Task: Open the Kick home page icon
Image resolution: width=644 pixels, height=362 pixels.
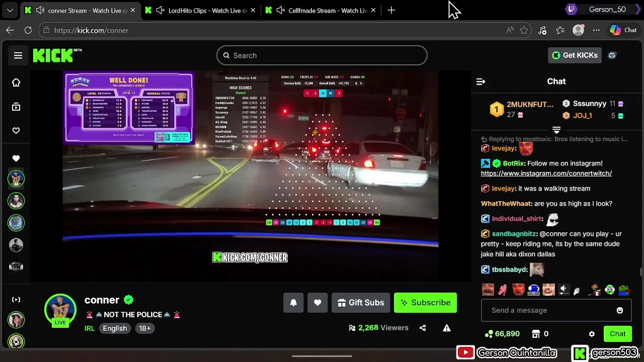Action: 16,82
